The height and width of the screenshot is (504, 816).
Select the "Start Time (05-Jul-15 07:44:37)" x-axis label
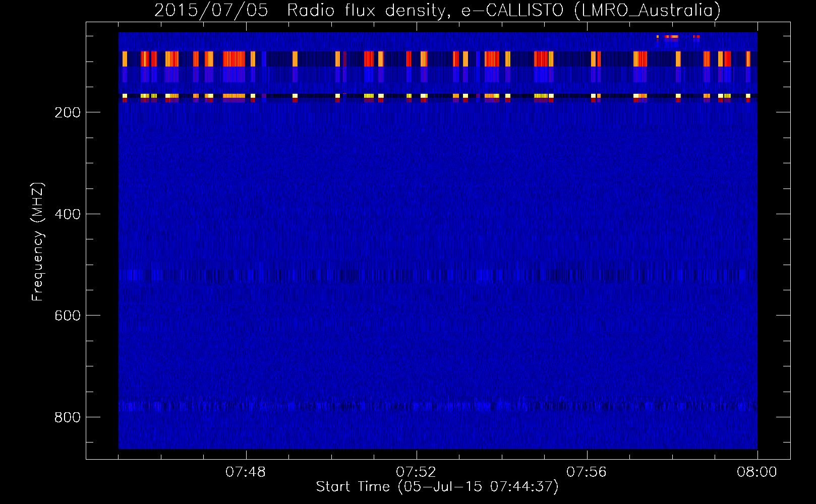[x=437, y=487]
